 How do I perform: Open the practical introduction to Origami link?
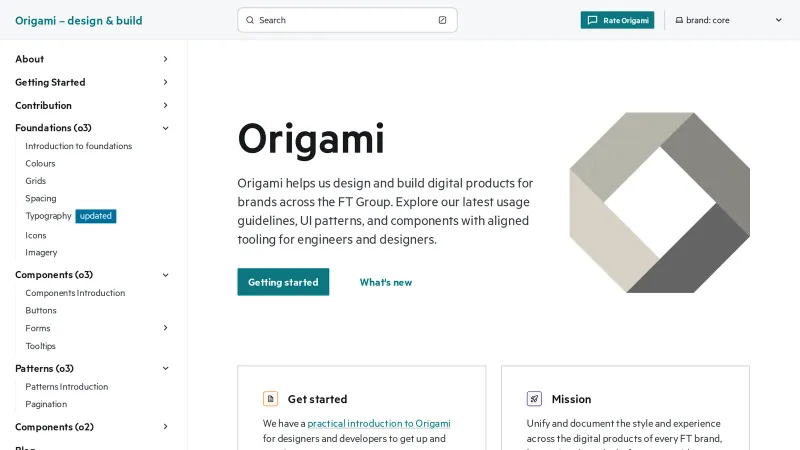[x=379, y=424]
